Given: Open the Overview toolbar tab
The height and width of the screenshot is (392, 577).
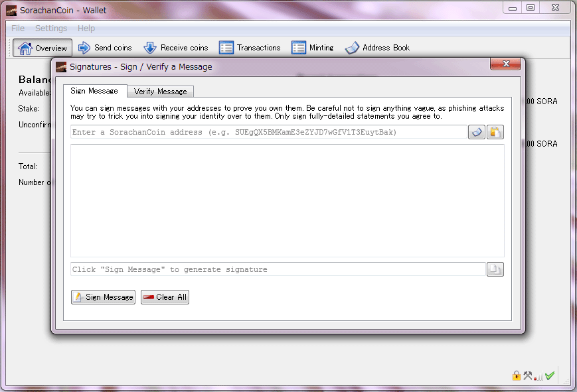Looking at the screenshot, I should 42,48.
